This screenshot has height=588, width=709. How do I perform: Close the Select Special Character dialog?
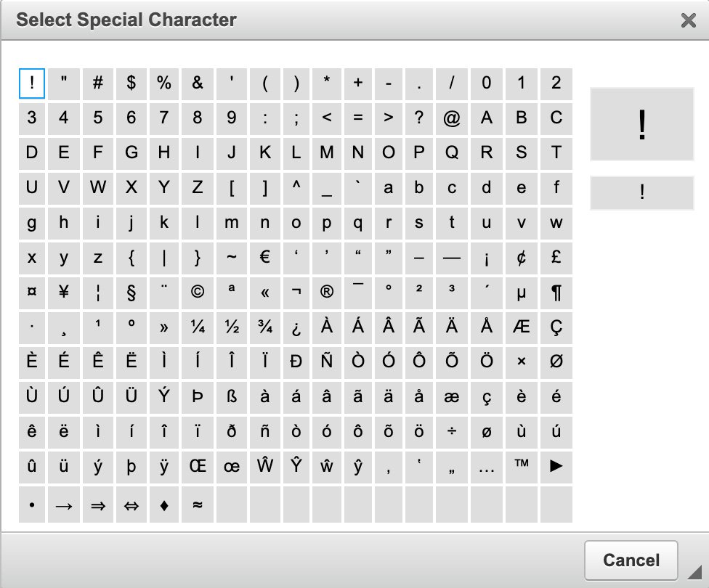688,20
